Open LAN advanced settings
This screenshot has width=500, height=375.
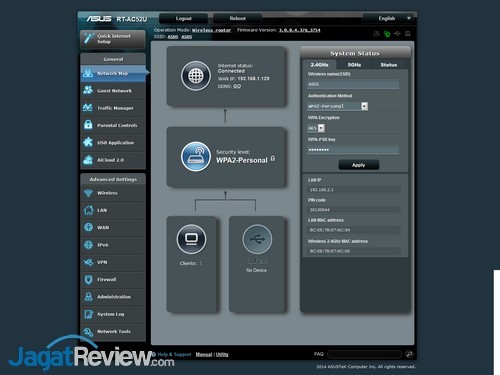(113, 210)
